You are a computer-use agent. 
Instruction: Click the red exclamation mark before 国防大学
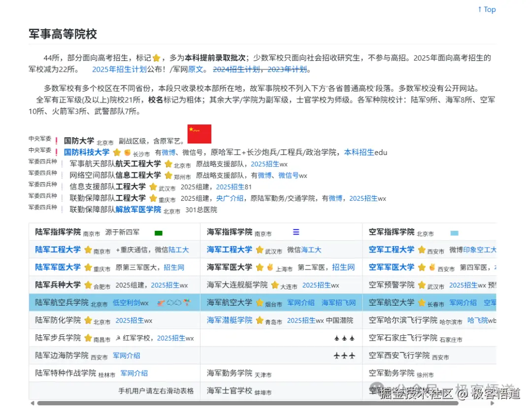56,141
